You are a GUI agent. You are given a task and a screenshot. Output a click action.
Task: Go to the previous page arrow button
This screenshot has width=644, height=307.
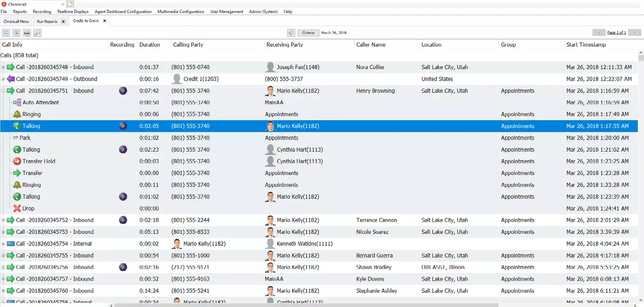[x=599, y=33]
